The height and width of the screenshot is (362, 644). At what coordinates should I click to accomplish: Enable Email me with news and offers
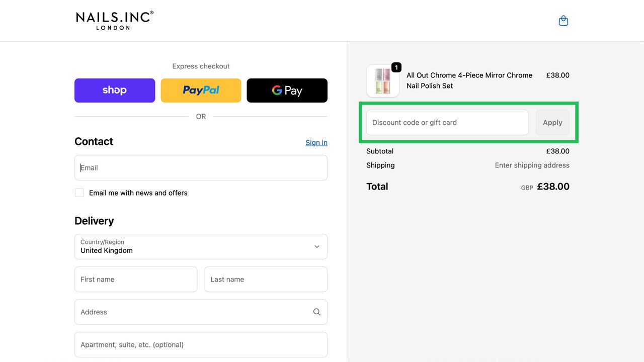tap(79, 192)
